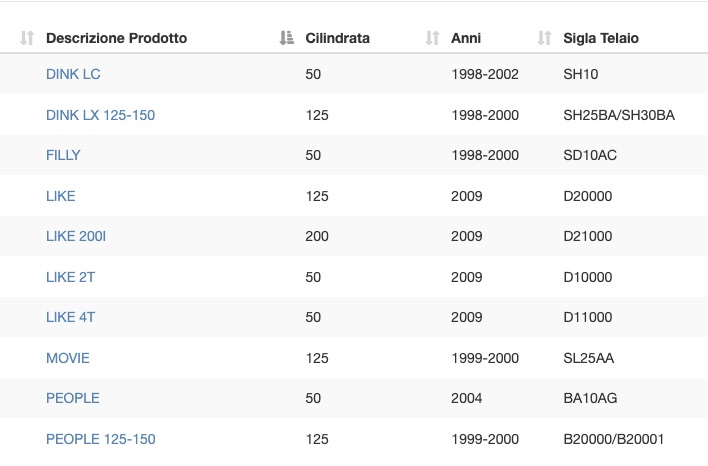Open the PEOPLE 50 product link
Screen dimensions: 708x466
point(73,398)
